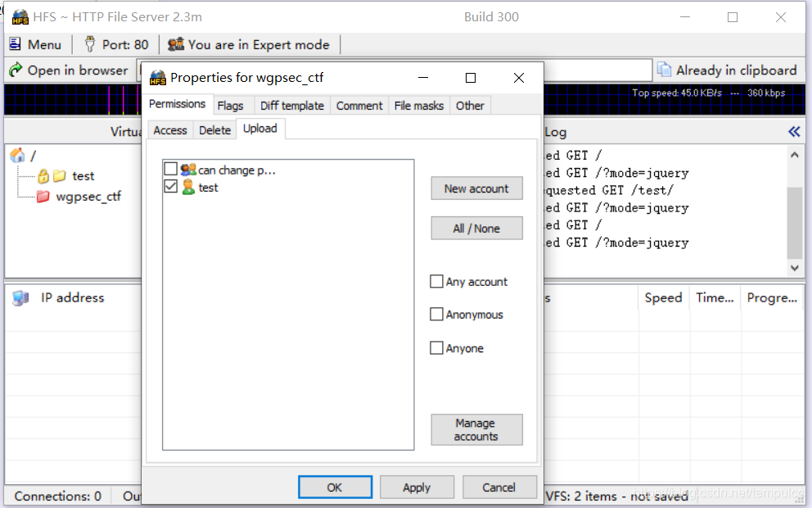Click log scrollbar down arrow
This screenshot has width=812, height=508.
tap(794, 268)
